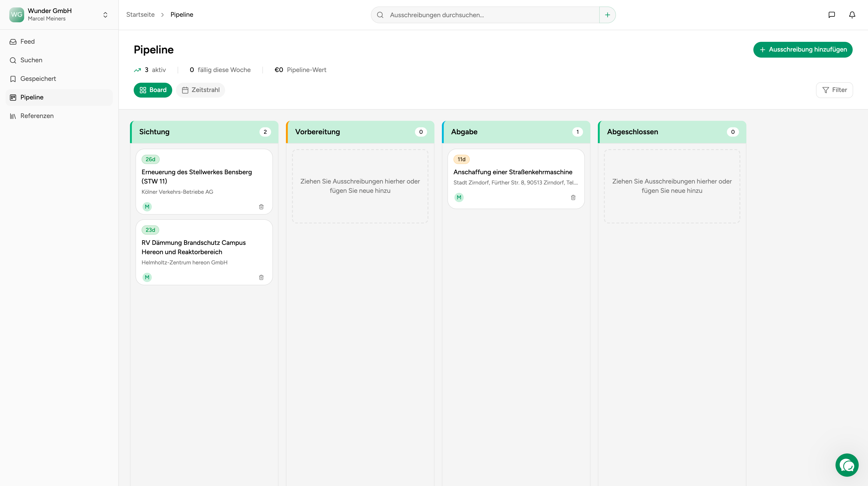Click the green plus next to search

point(607,15)
